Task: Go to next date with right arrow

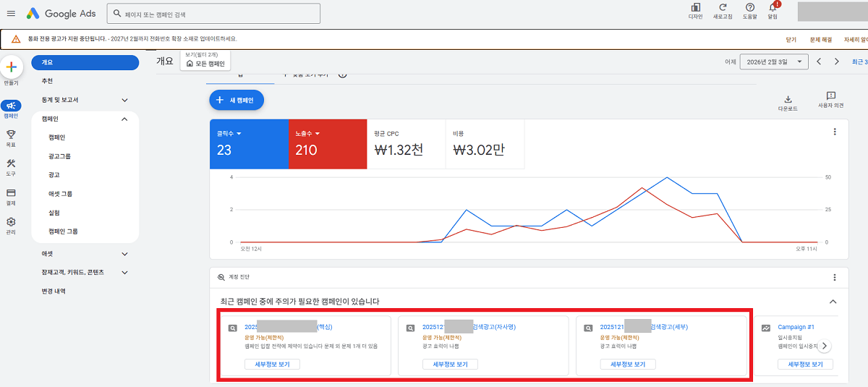Action: (x=837, y=61)
